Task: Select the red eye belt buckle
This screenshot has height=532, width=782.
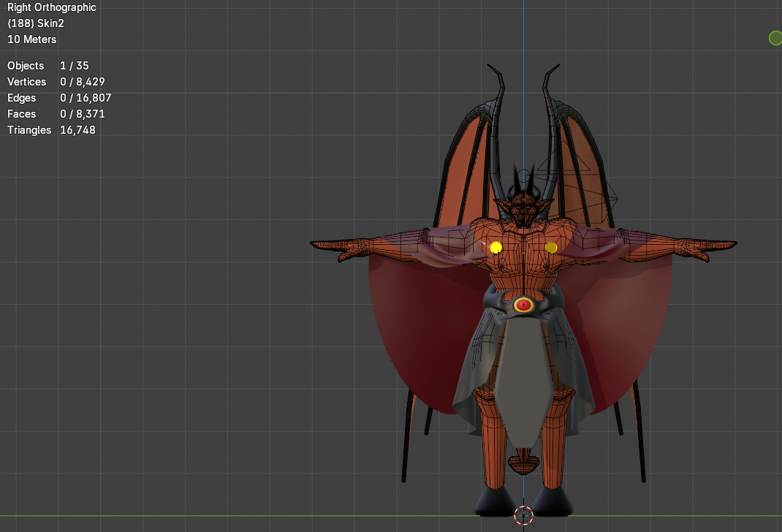Action: [523, 304]
